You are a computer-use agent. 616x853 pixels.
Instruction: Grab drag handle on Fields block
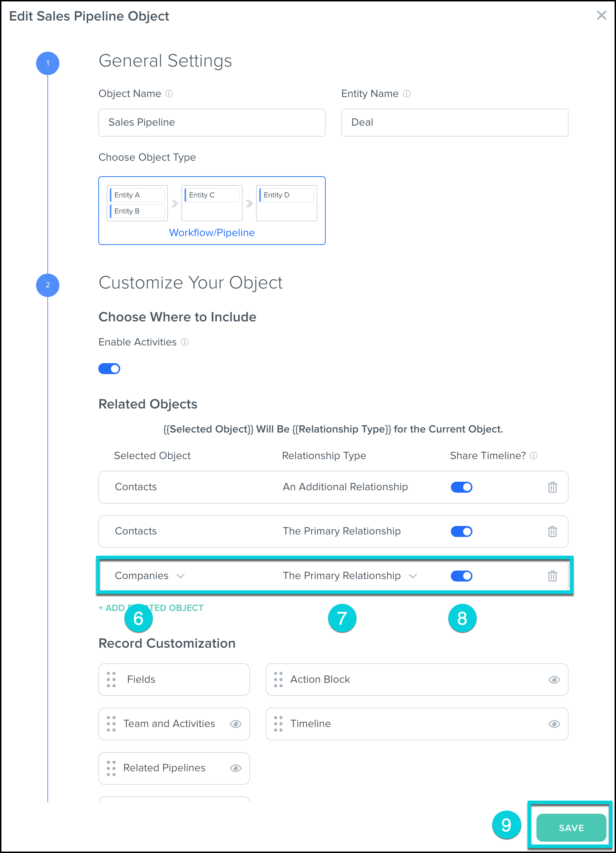[x=111, y=679]
